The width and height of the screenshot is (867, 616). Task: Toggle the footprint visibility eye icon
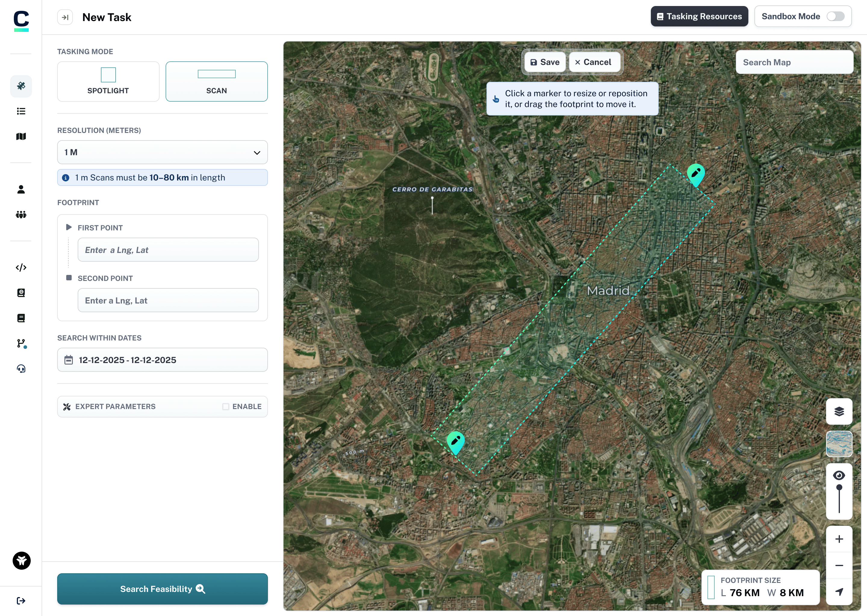(x=839, y=475)
